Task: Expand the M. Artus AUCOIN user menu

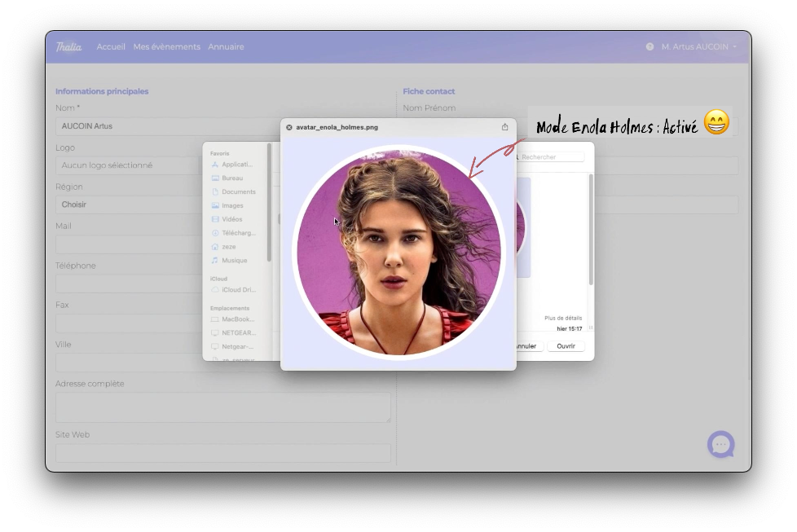Action: point(698,47)
